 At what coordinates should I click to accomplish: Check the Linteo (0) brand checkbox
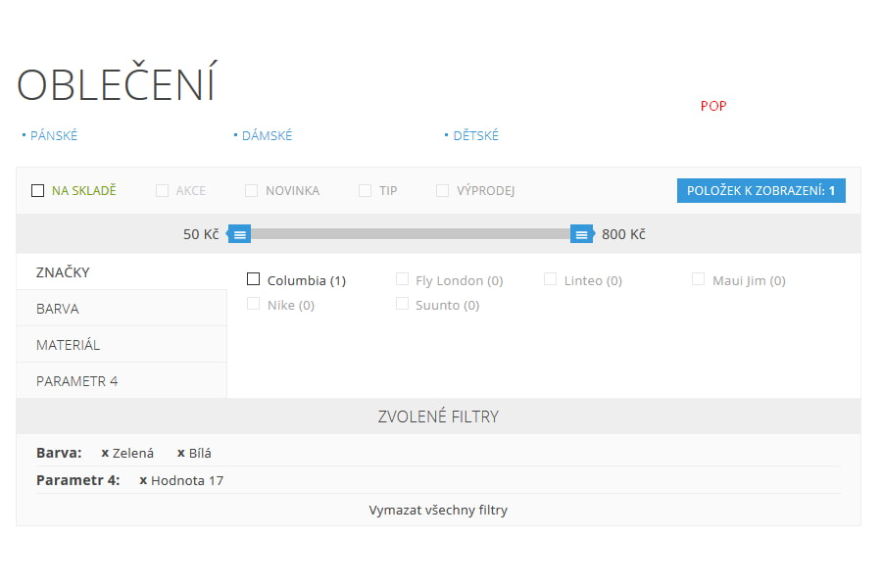pyautogui.click(x=550, y=279)
